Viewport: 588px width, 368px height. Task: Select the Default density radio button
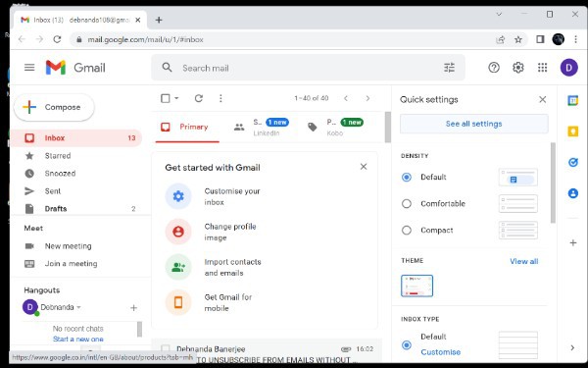coord(407,177)
